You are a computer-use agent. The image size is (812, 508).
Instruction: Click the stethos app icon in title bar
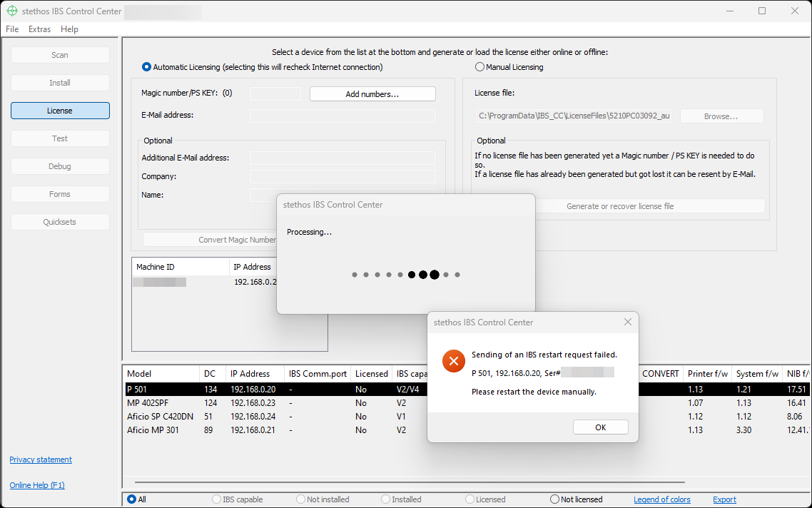pos(12,11)
